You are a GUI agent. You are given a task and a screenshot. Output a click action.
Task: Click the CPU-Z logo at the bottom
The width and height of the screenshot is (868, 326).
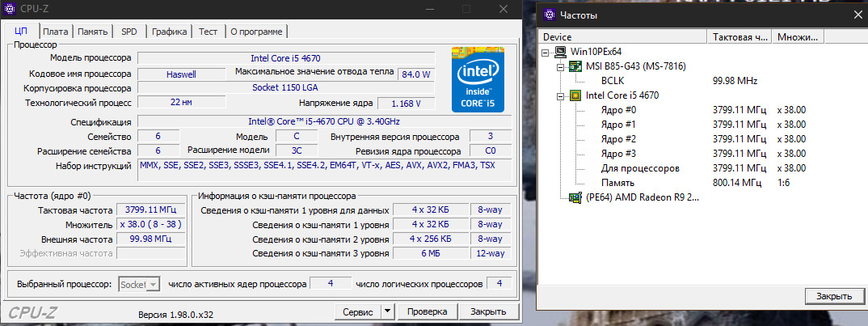pos(32,312)
